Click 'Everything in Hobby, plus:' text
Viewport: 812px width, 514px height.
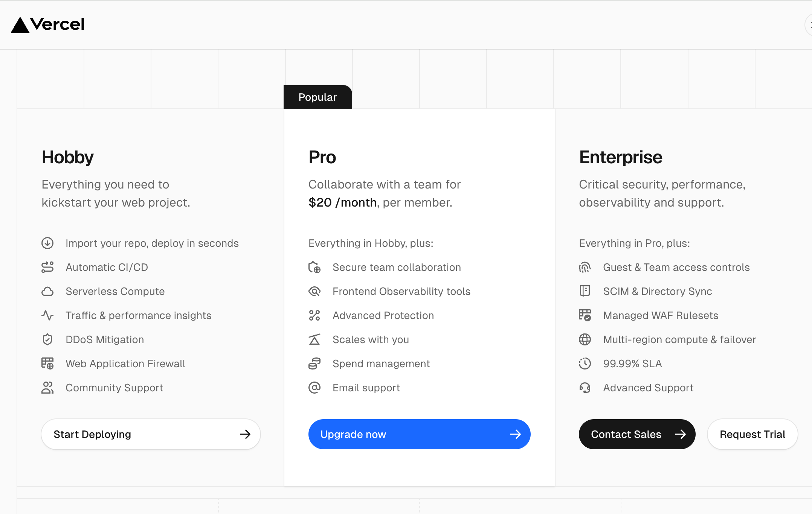point(371,243)
